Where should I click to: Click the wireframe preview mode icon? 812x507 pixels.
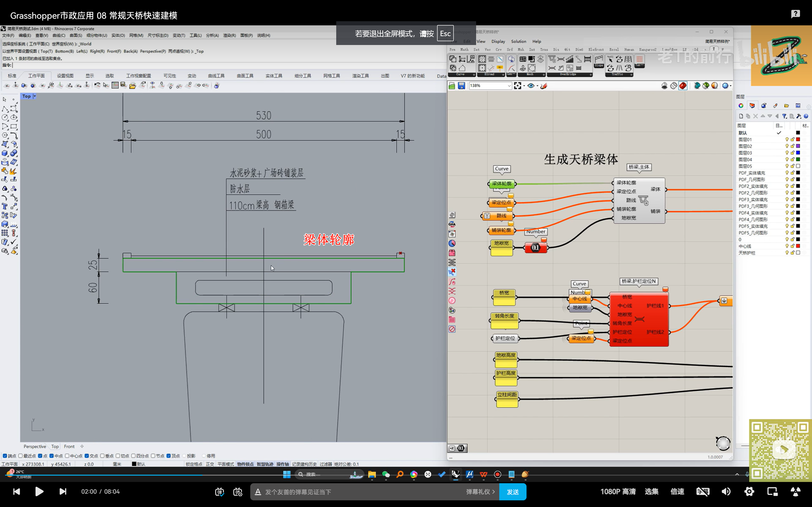pos(673,86)
